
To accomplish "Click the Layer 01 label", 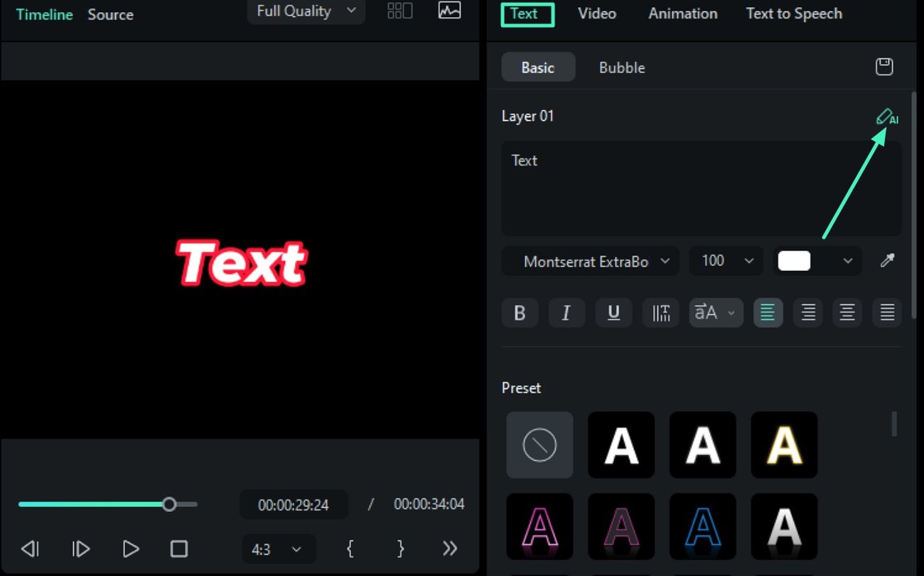I will (x=527, y=116).
